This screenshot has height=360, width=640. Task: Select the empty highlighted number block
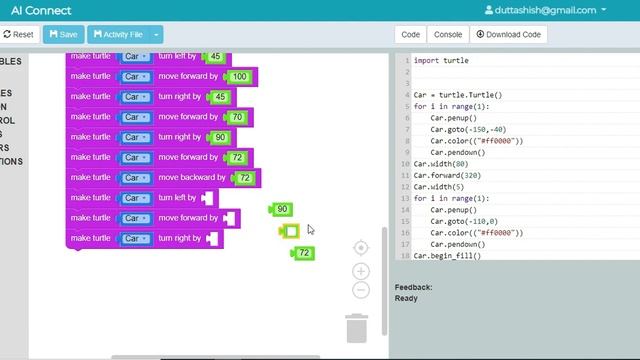[290, 231]
